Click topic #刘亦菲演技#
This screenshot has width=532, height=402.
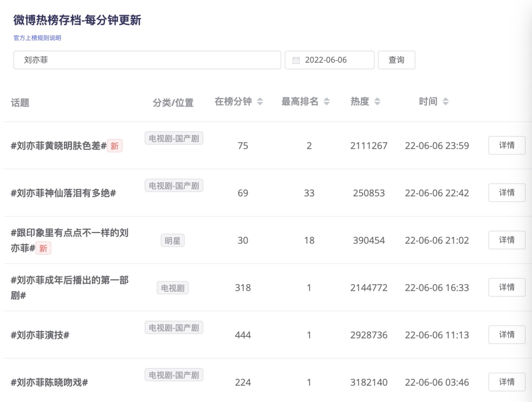click(40, 335)
